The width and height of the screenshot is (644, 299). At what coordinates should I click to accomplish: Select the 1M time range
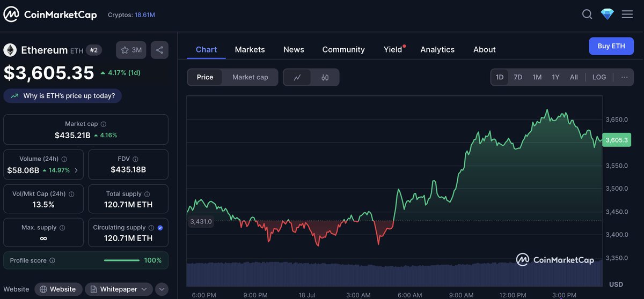pos(537,77)
